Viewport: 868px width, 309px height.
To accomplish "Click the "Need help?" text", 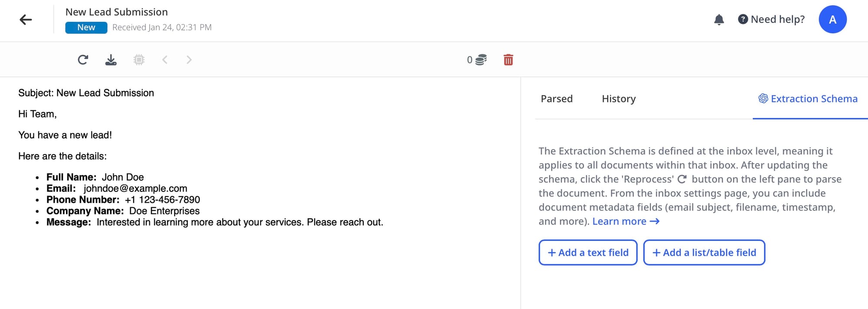I will point(777,20).
